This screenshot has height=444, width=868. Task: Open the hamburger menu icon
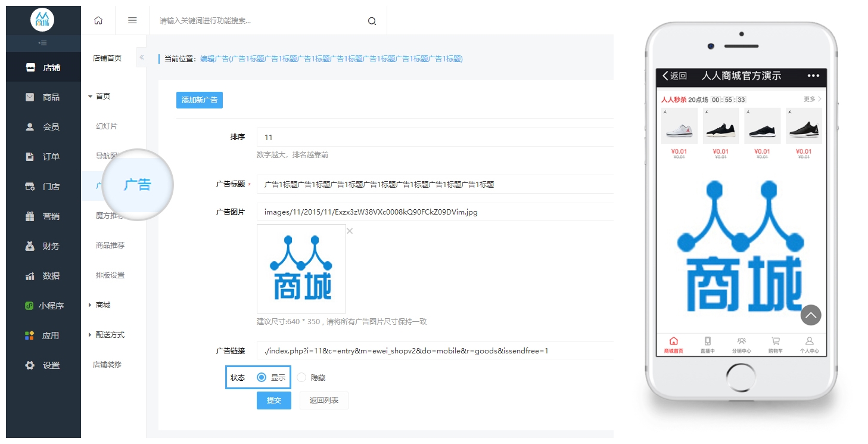click(132, 20)
